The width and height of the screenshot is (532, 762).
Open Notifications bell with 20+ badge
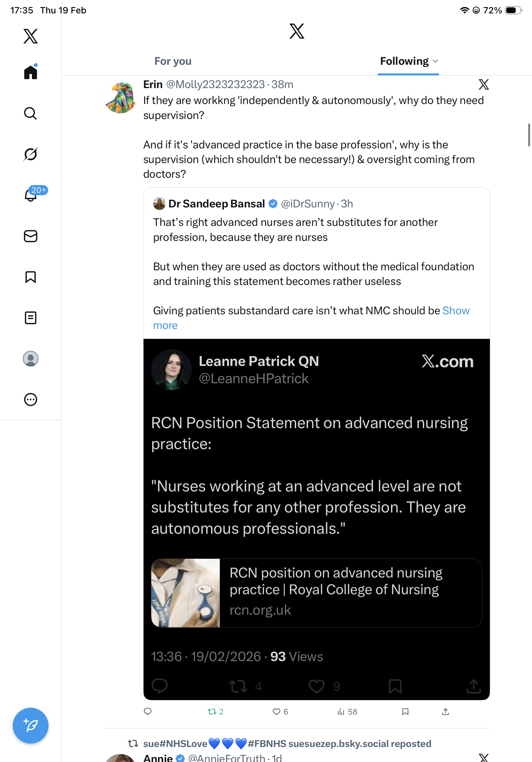(31, 195)
